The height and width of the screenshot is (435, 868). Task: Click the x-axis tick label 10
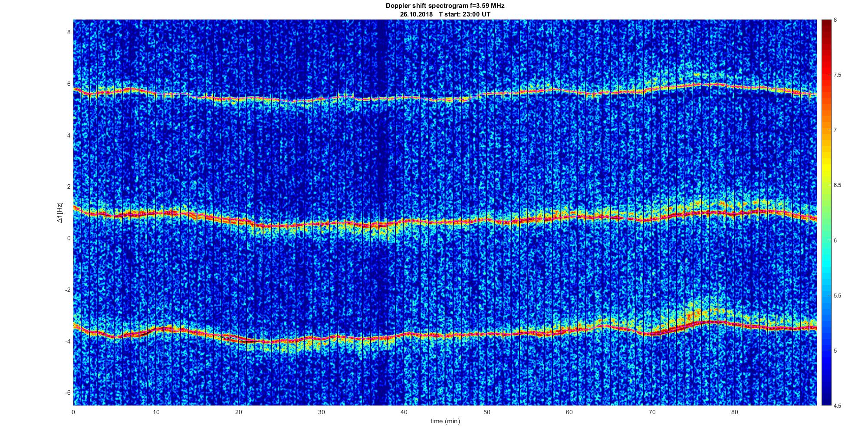pos(156,412)
